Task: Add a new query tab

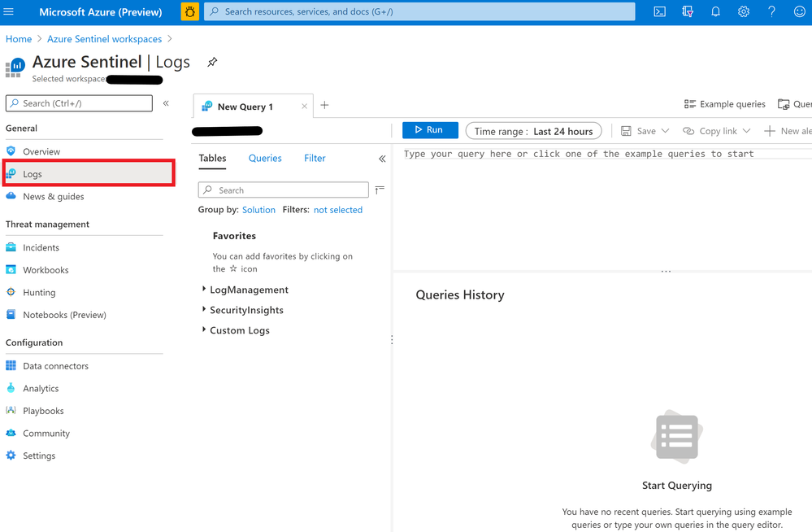Action: coord(324,105)
